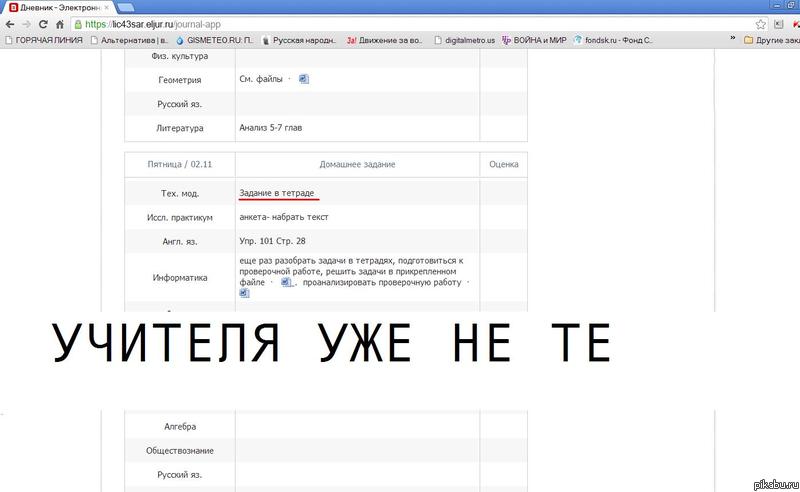Screen dimensions: 800x492
Task: Open the first attached file in Информатика row
Action: pyautogui.click(x=286, y=282)
